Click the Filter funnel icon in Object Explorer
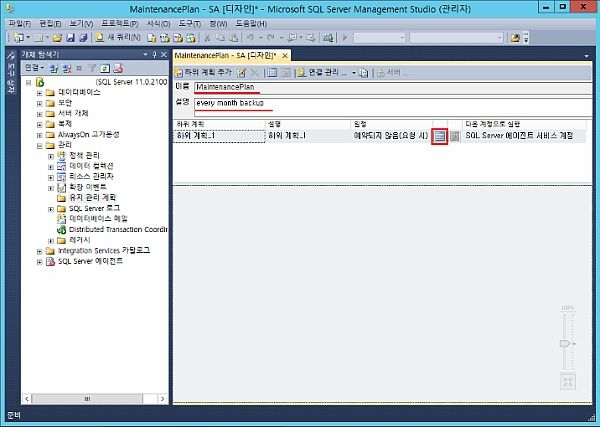Image resolution: width=600 pixels, height=427 pixels. coord(92,68)
